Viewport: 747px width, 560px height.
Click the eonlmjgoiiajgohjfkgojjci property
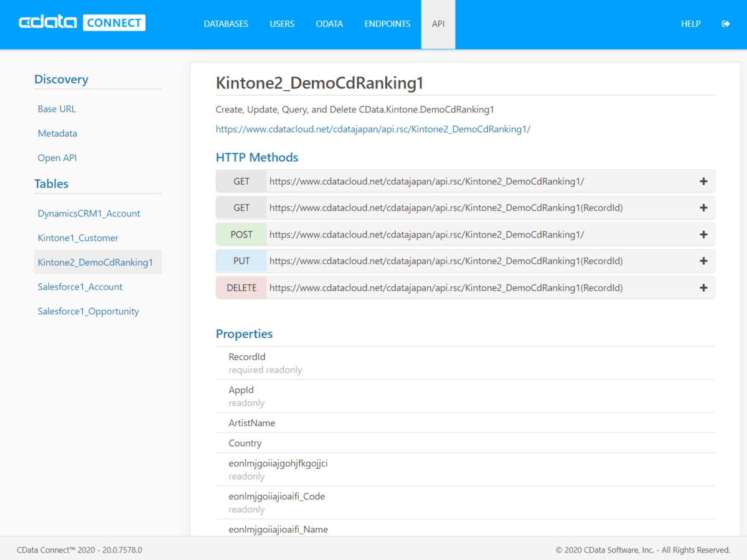point(278,464)
